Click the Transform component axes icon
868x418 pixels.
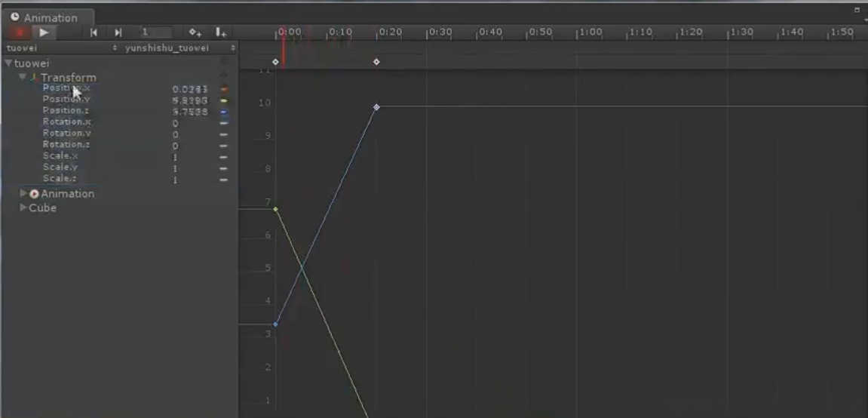coord(34,78)
